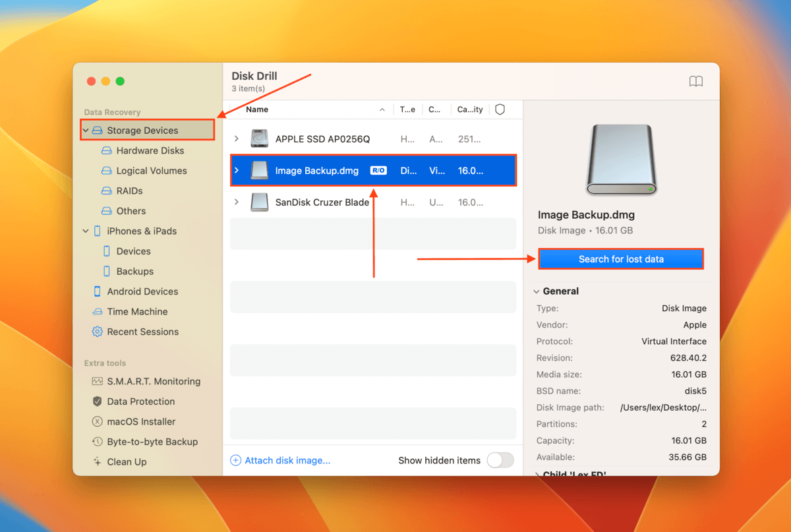Select Hardware Disks in sidebar
The width and height of the screenshot is (791, 532).
(152, 150)
